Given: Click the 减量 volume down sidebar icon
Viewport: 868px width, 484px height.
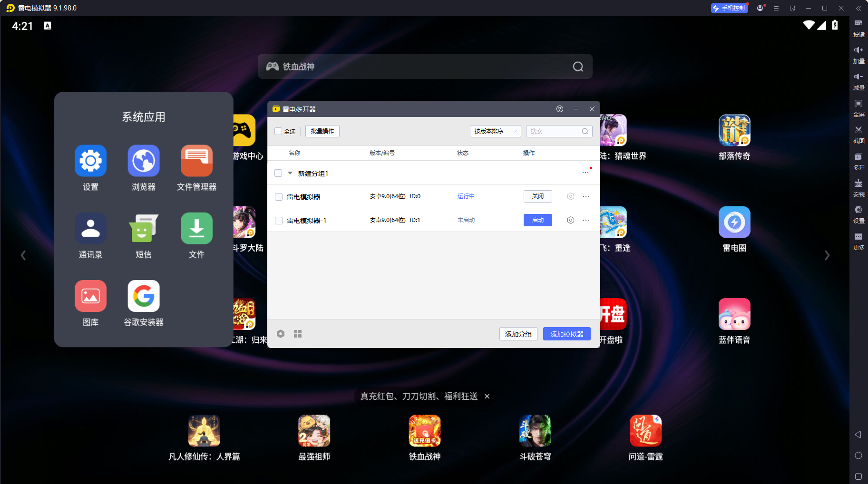Looking at the screenshot, I should tap(858, 82).
